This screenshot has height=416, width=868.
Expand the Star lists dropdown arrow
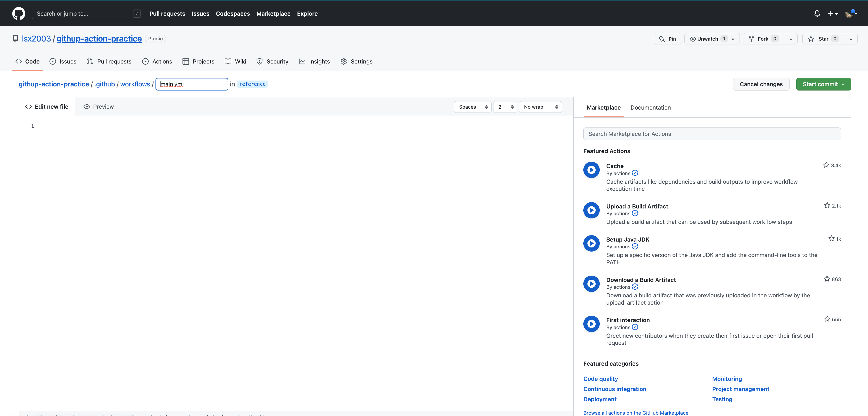pos(851,39)
